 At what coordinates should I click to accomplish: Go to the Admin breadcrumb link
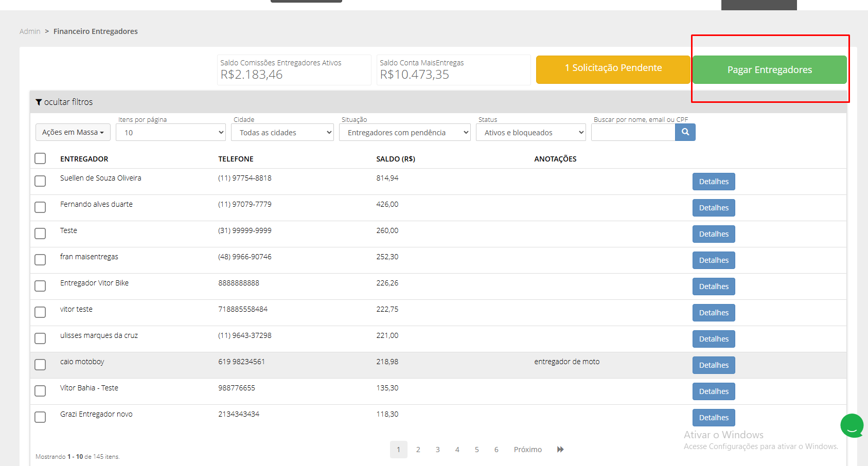point(30,31)
